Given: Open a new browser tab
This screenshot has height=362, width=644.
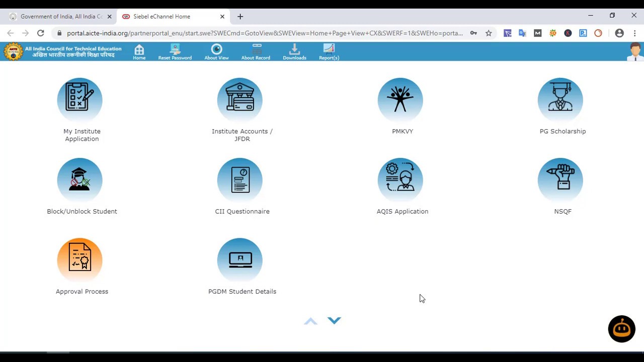Looking at the screenshot, I should click(x=240, y=17).
